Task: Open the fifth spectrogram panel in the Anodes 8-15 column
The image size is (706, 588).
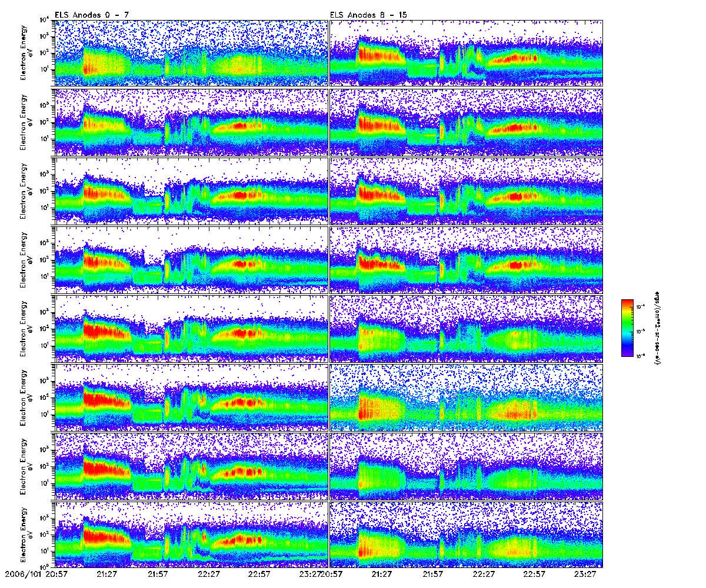Action: pyautogui.click(x=467, y=329)
